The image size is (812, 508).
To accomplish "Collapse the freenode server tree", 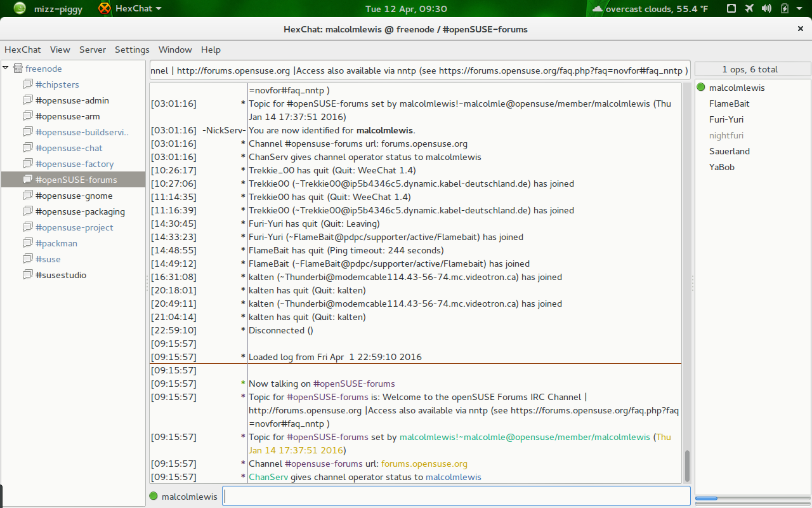I will point(6,68).
